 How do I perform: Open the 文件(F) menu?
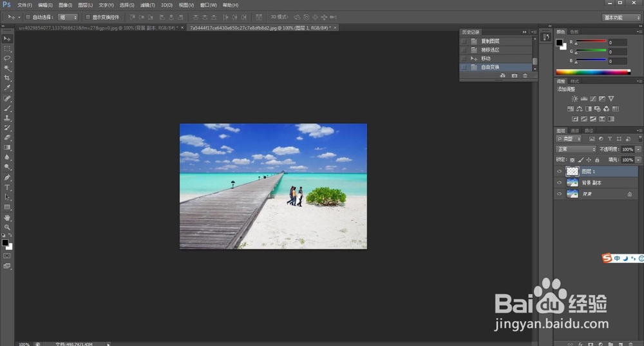tap(24, 5)
